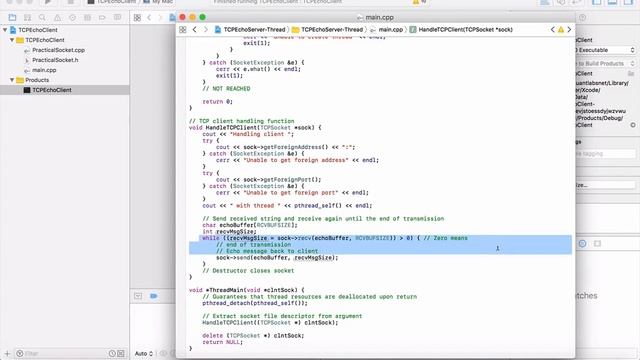Collapse the TCPEchoClient project root
The image size is (640, 360).
point(5,30)
